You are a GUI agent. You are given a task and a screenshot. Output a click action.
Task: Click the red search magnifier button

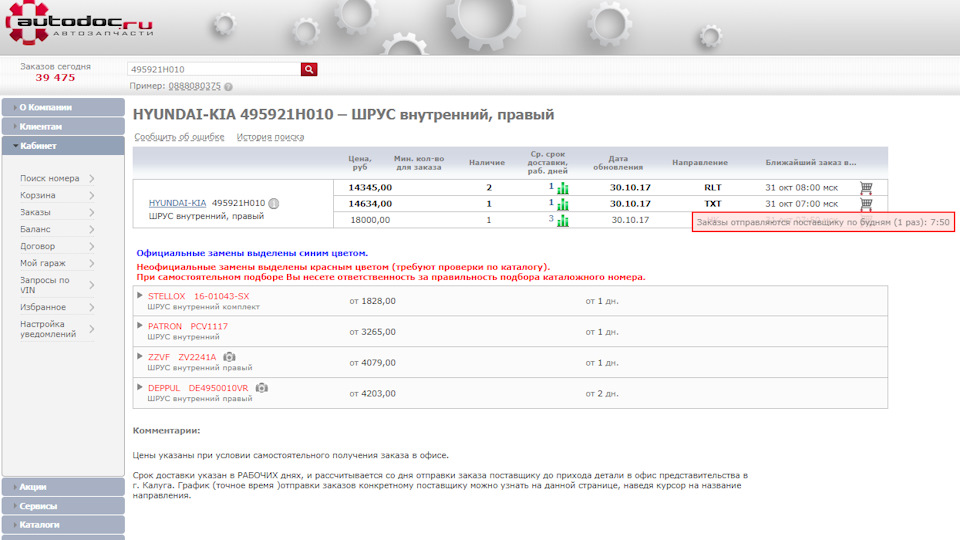click(x=309, y=69)
